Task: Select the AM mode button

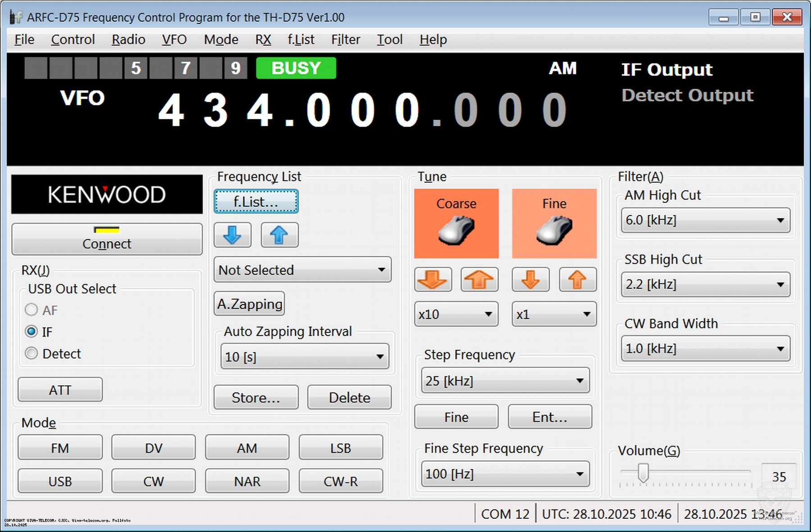Action: click(x=247, y=447)
